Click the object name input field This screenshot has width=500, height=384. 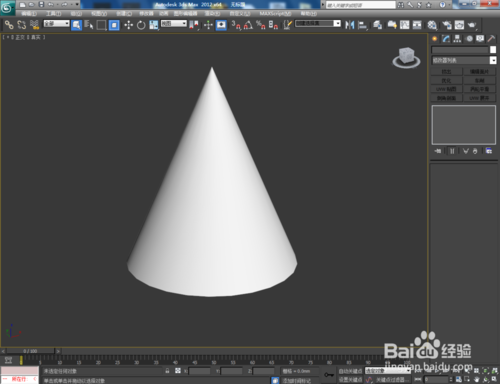(460, 50)
